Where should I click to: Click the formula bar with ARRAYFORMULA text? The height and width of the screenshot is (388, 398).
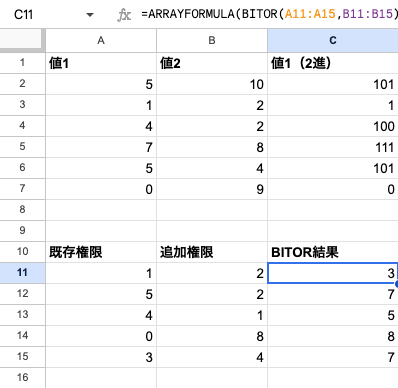coord(269,14)
